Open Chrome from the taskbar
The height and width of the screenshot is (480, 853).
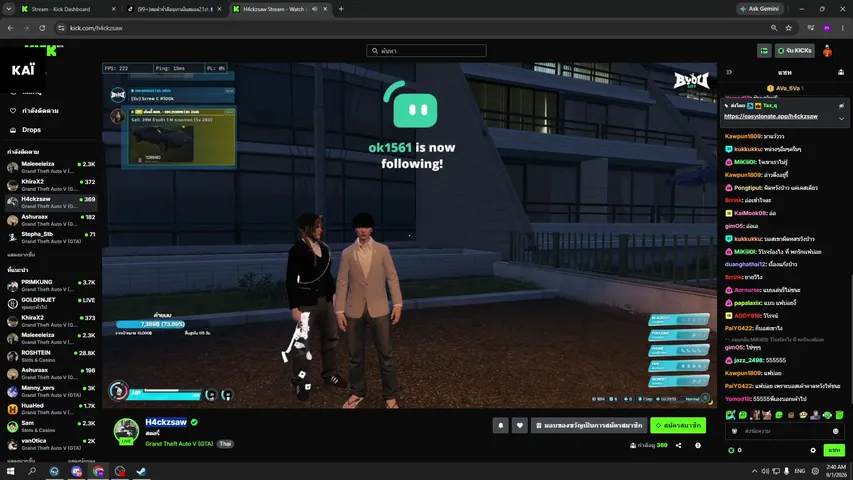[98, 471]
